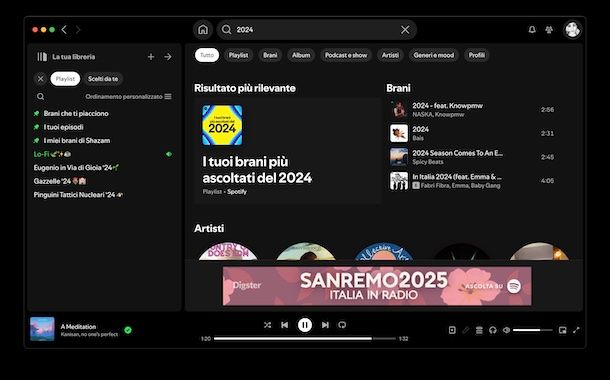Toggle the green saved checkmark for A Meditation
Image resolution: width=610 pixels, height=380 pixels.
coord(128,330)
